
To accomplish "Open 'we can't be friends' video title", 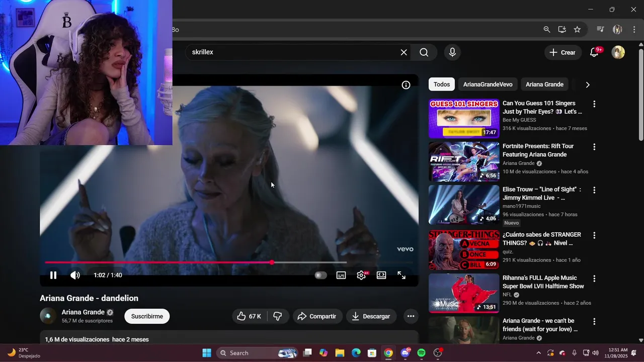I will point(540,325).
